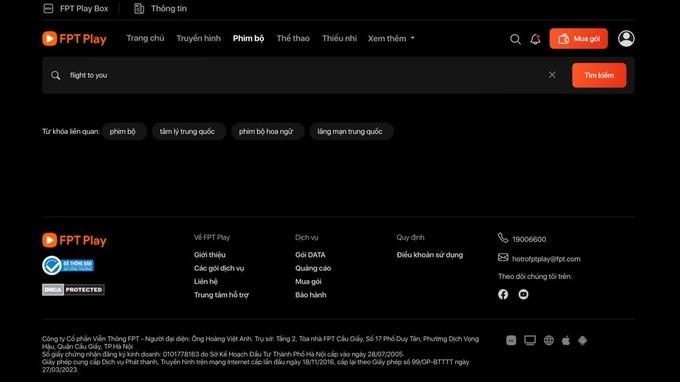680x382 pixels.
Task: Open the Truyền hình section
Action: 199,38
